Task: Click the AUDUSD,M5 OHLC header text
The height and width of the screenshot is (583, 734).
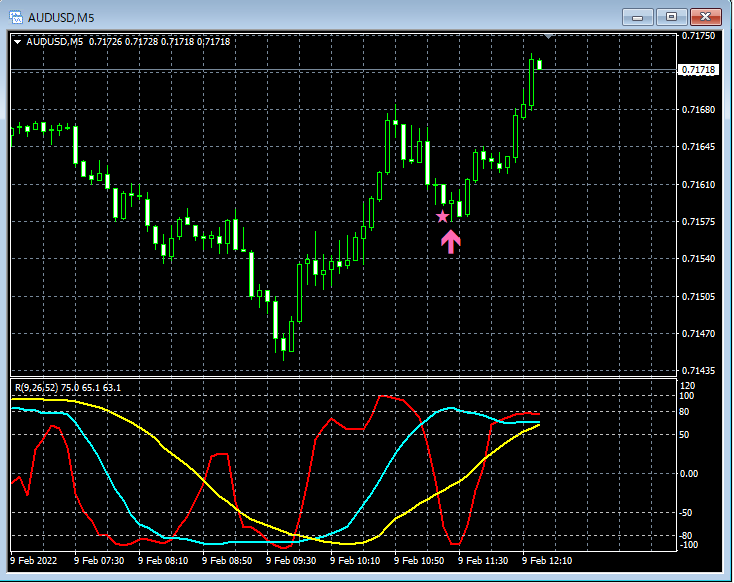Action: pos(128,42)
